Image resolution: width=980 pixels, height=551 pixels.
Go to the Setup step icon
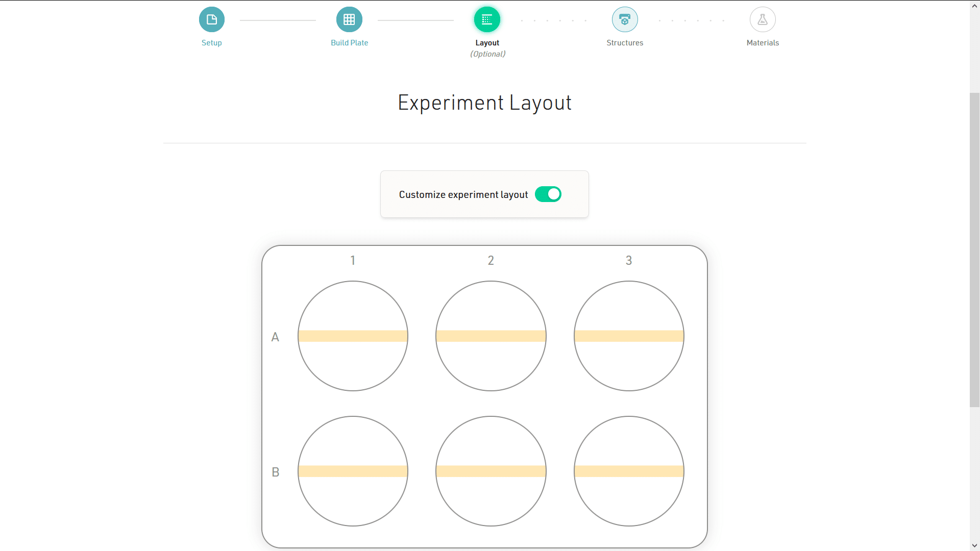[x=211, y=19]
